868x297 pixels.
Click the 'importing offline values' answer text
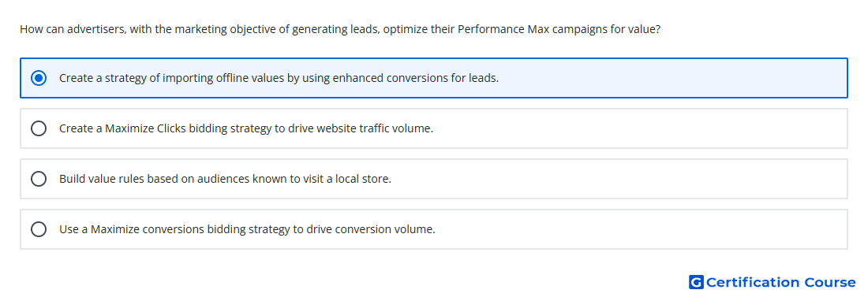point(279,78)
